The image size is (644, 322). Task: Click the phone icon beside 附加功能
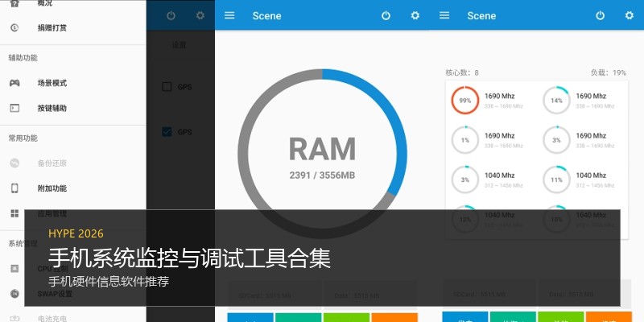point(14,188)
